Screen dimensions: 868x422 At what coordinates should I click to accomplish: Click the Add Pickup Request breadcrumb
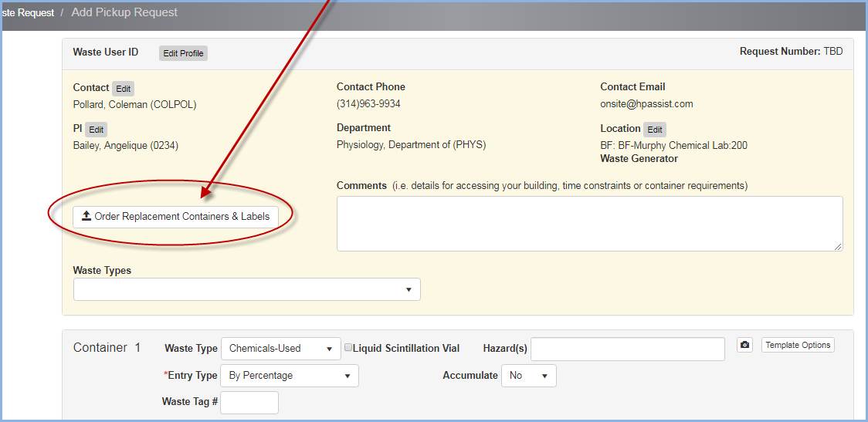tap(124, 12)
